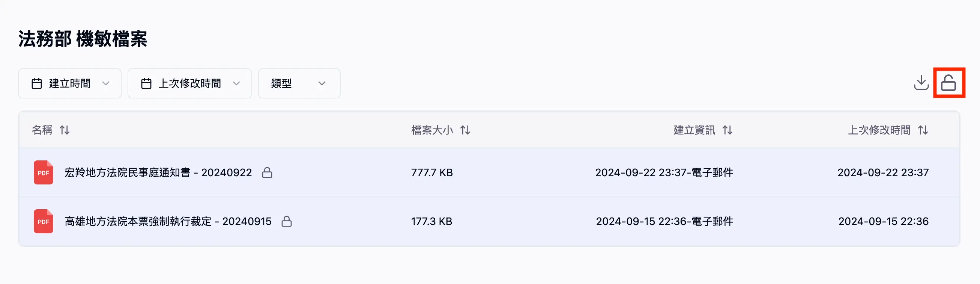Click the lock icon beside 宏羚地方法院民事庭通知書

click(268, 172)
